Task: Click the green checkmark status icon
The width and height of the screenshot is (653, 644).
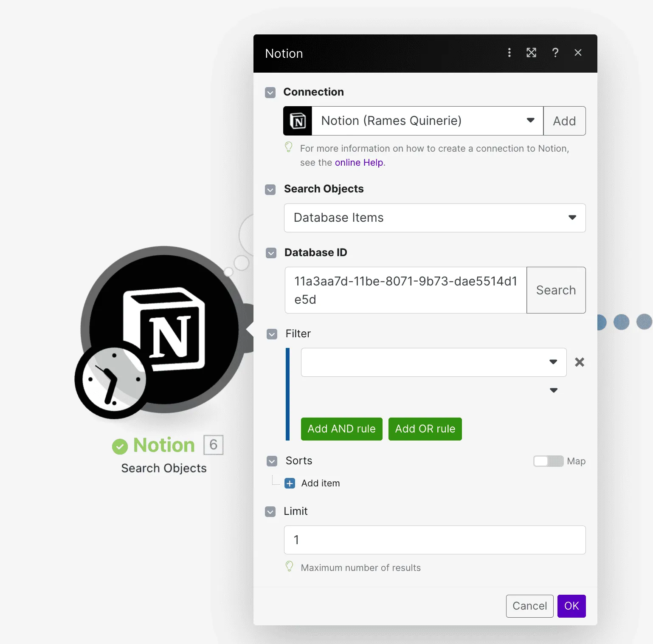Action: [x=120, y=446]
